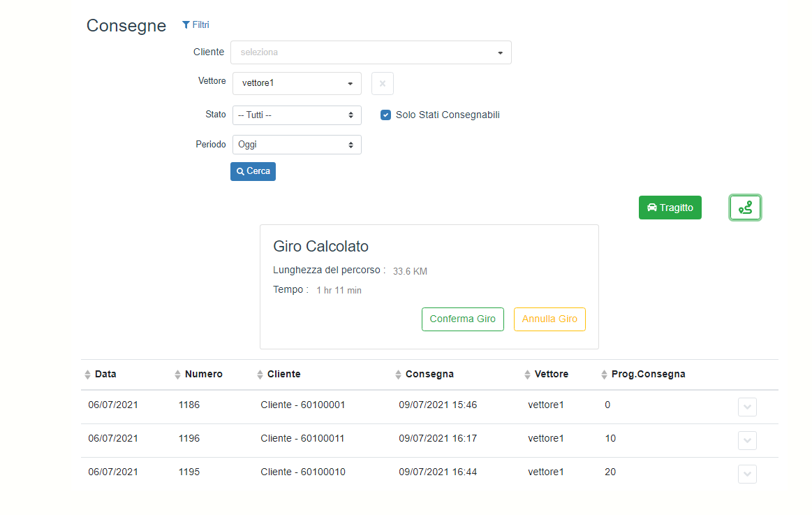This screenshot has width=812, height=515.
Task: Sort table by Data column arrows
Action: coord(88,375)
